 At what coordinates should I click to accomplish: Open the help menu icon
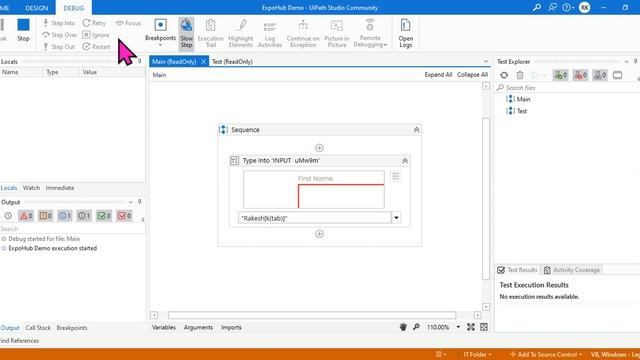(x=567, y=7)
